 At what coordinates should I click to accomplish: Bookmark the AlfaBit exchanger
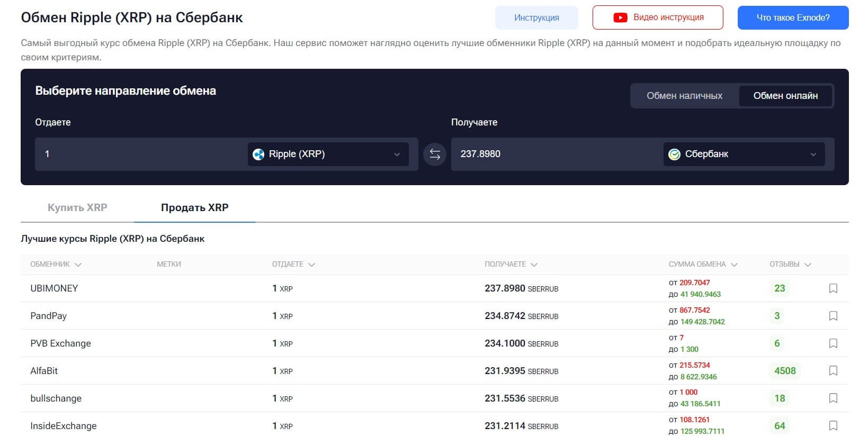[x=833, y=371]
